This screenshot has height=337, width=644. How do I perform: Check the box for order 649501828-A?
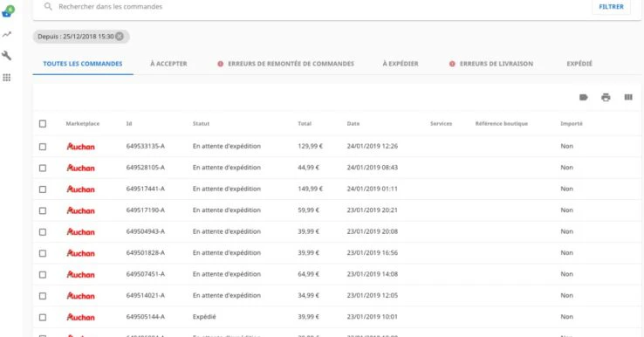click(43, 253)
